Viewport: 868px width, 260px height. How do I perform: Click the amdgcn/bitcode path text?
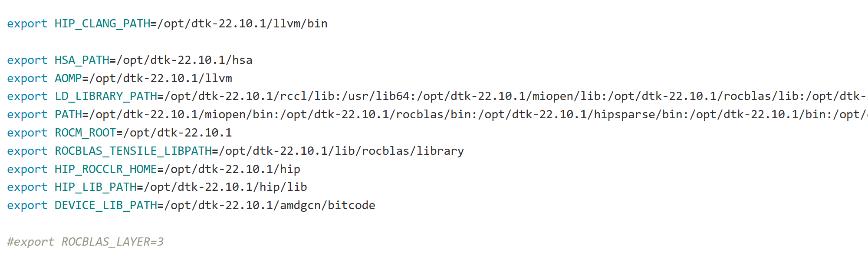point(328,205)
